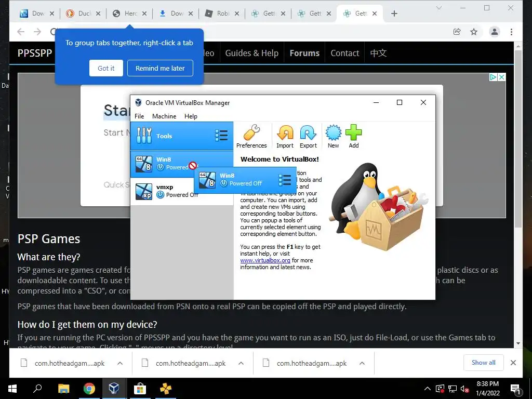Open the Tools list menu icon
This screenshot has height=399, width=532.
(x=221, y=136)
